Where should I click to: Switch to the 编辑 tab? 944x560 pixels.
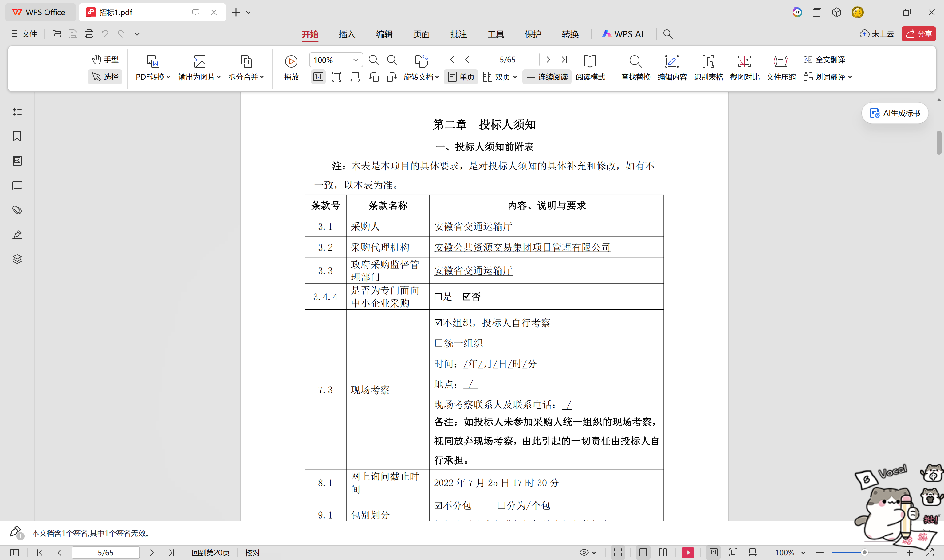[x=384, y=34]
